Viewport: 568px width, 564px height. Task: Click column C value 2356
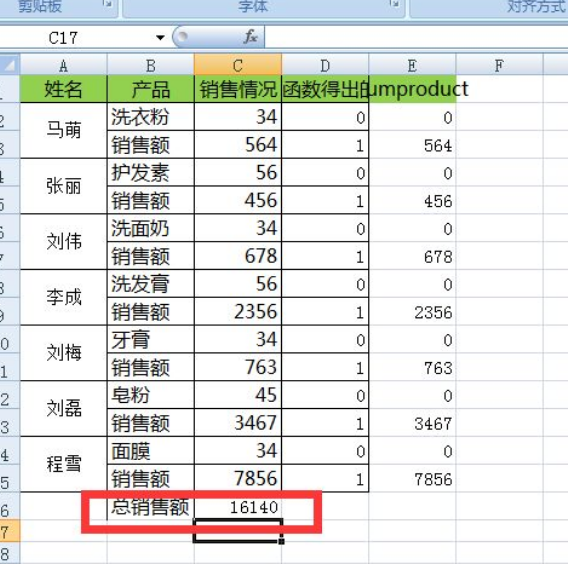[x=238, y=312]
